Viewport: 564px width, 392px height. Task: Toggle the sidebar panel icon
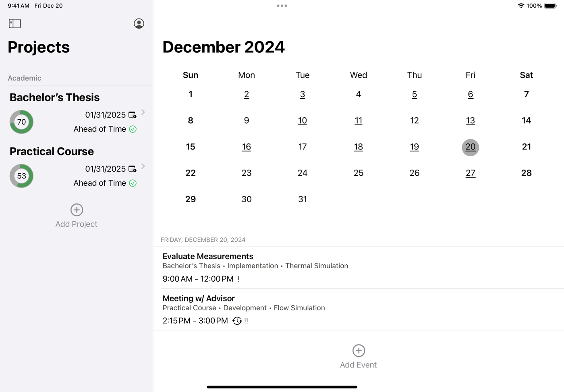pyautogui.click(x=15, y=24)
